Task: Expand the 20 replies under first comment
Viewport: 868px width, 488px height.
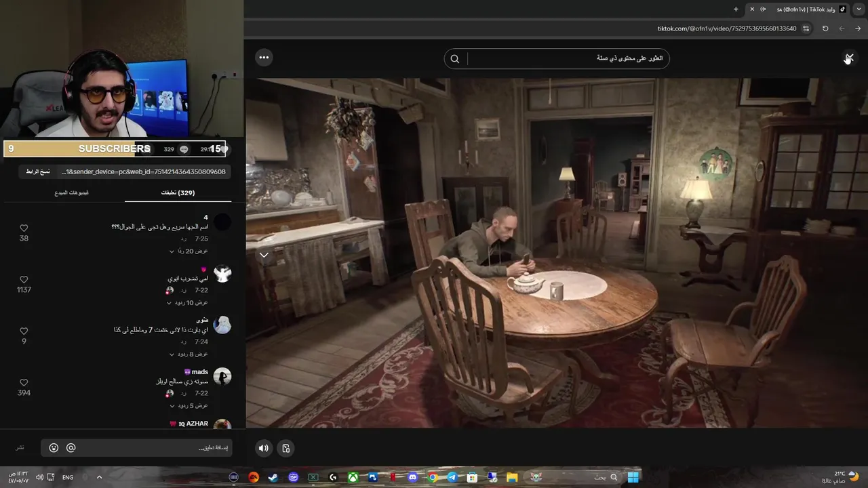Action: pos(189,251)
